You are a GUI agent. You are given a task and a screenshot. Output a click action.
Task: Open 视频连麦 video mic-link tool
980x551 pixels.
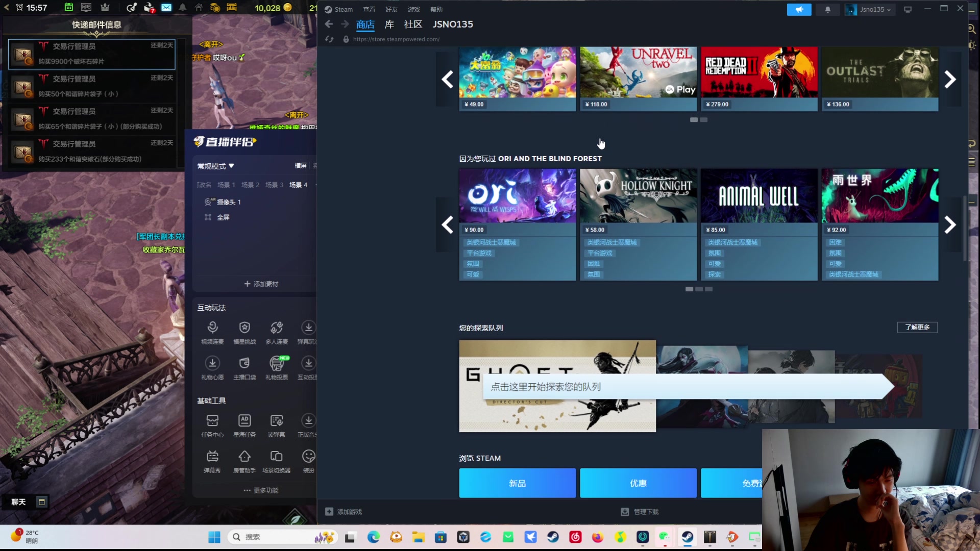click(212, 332)
